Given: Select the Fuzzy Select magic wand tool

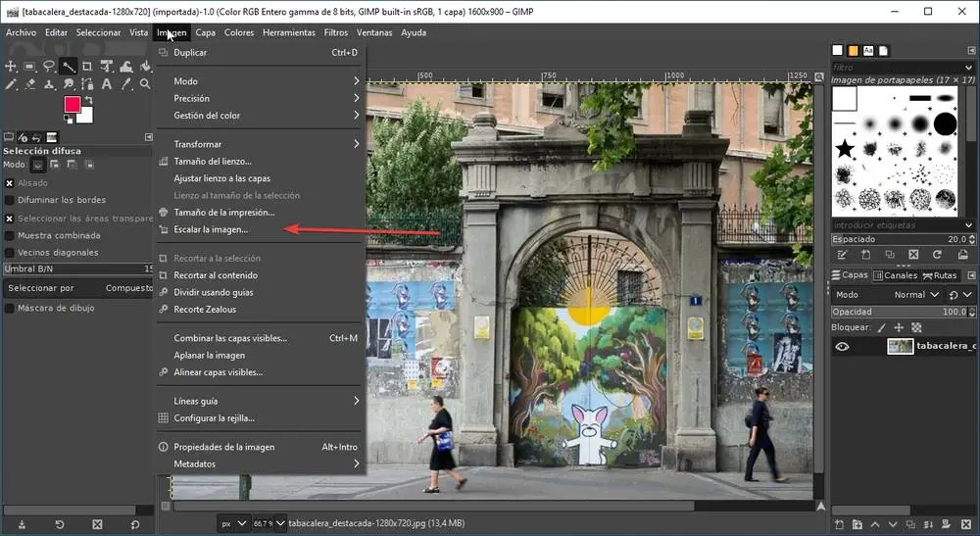Looking at the screenshot, I should click(68, 67).
